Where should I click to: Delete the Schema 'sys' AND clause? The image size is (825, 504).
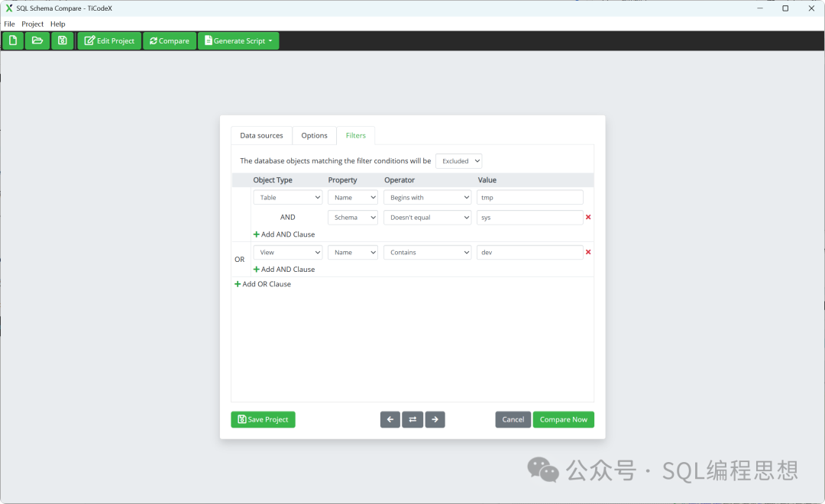tap(588, 218)
